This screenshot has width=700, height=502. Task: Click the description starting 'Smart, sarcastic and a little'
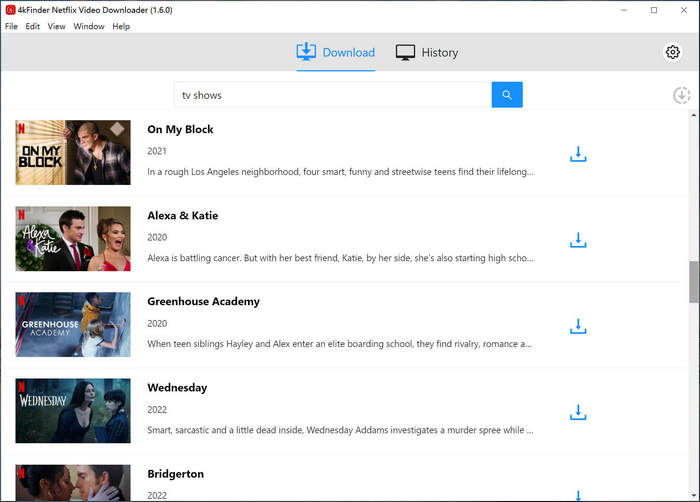point(340,430)
